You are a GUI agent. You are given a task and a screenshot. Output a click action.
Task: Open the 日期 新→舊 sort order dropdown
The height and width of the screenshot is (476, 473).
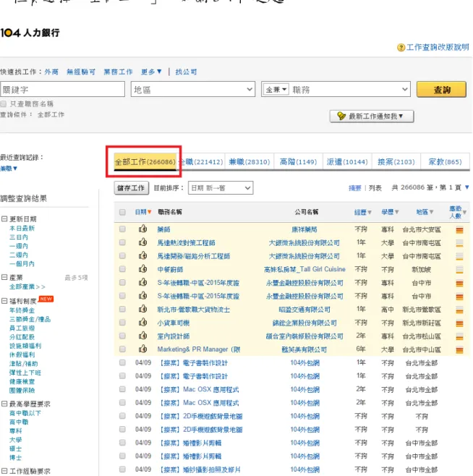pos(221,188)
